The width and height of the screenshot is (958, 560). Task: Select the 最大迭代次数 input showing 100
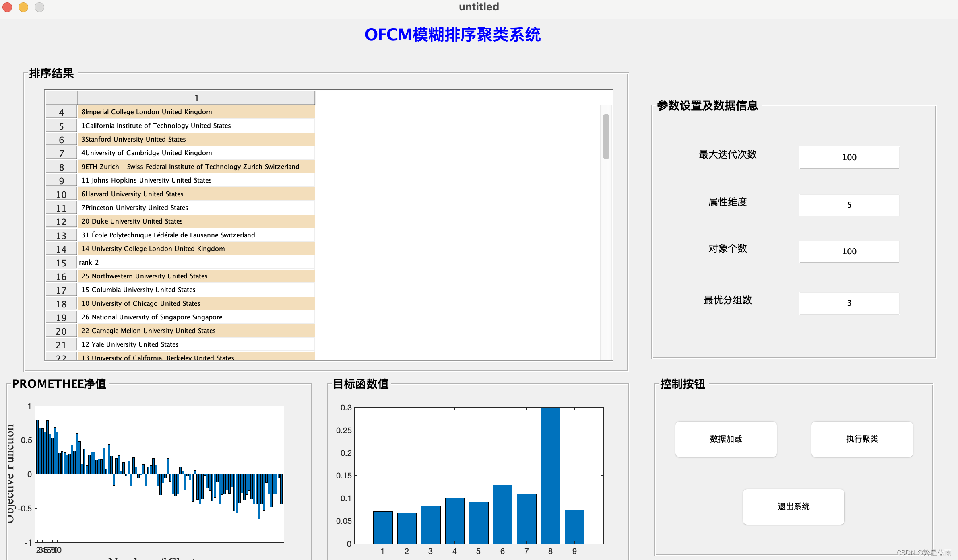click(849, 157)
